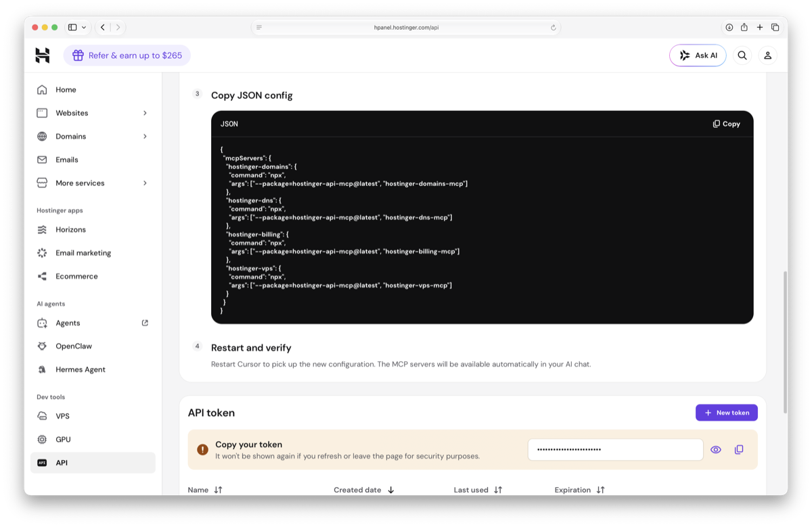Click the Hostinger logo icon
The image size is (812, 527).
click(x=43, y=55)
